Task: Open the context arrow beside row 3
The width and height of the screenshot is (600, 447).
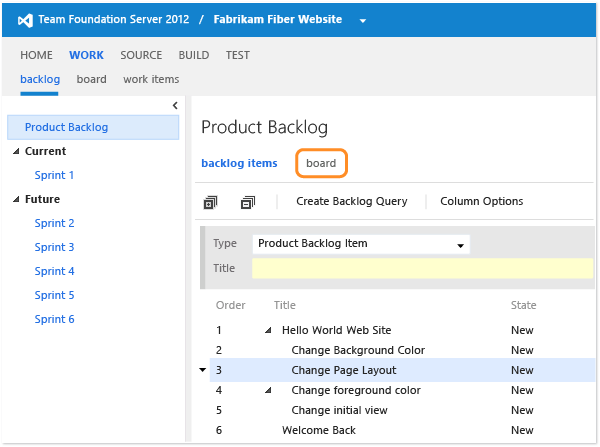Action: 203,370
